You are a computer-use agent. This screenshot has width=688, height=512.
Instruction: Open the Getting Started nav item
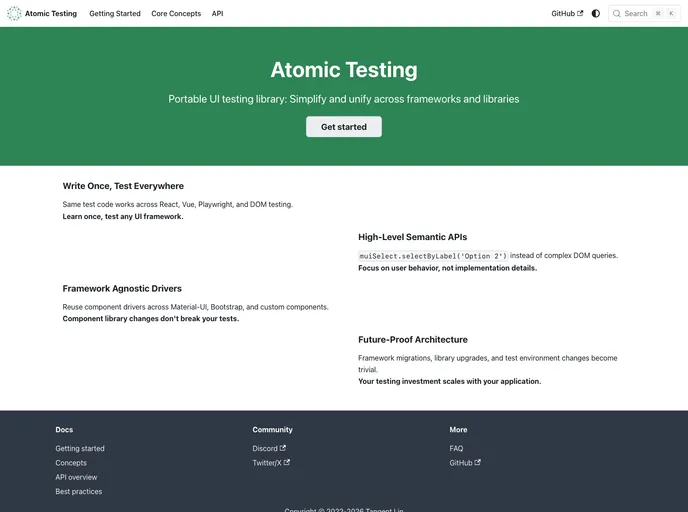[115, 14]
